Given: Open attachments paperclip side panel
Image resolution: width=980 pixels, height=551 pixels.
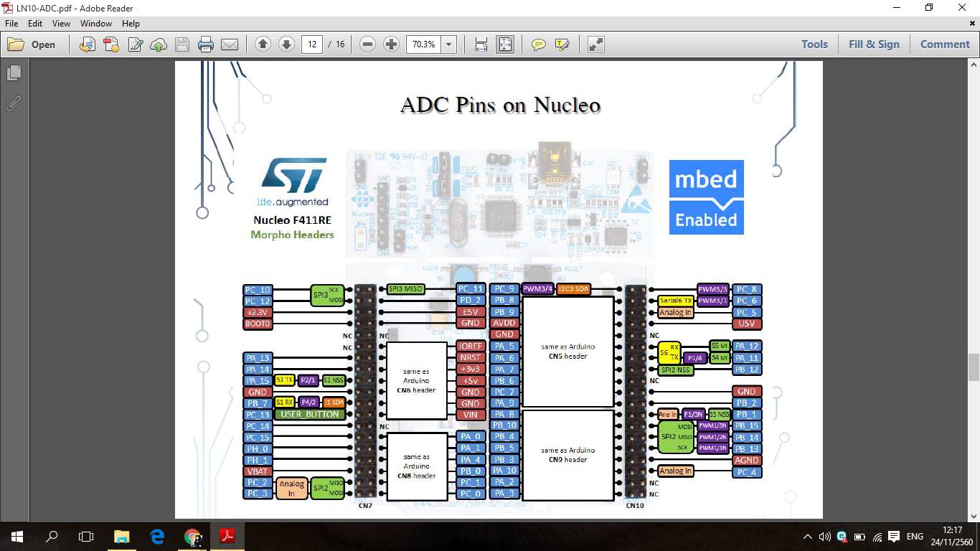Looking at the screenshot, I should pyautogui.click(x=14, y=103).
